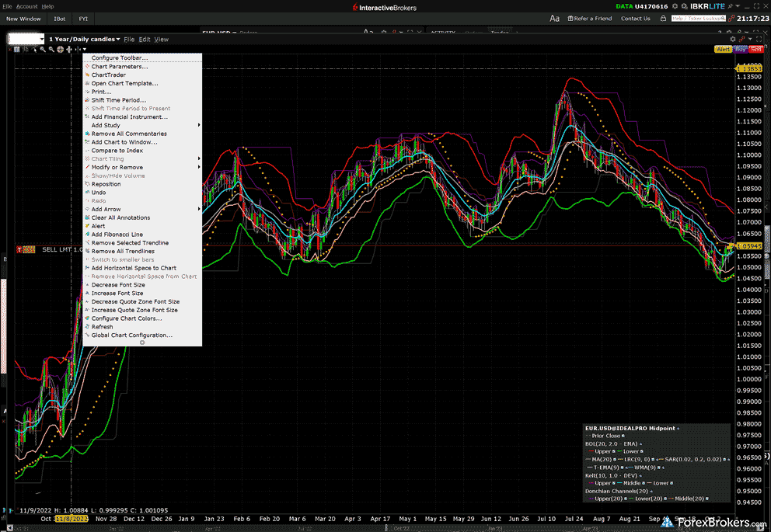Click the Contact Us link
Viewport: 771px width, 532px height.
coord(635,18)
